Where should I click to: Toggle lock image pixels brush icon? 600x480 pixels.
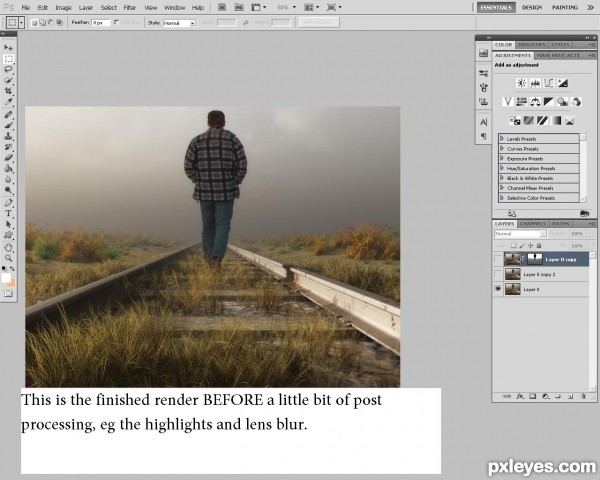click(522, 245)
